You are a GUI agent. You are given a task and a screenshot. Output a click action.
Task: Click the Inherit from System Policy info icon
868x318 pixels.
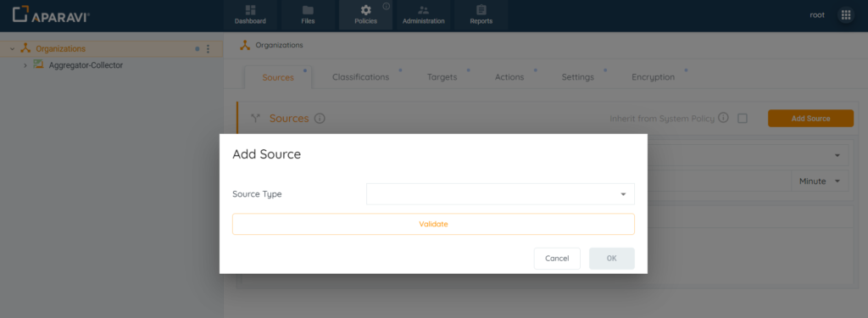click(x=723, y=118)
